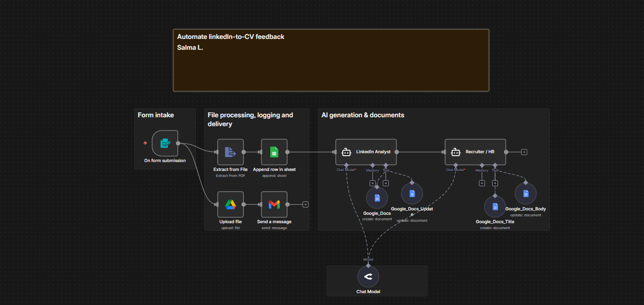Select the Google_Docs_Title node

click(495, 206)
